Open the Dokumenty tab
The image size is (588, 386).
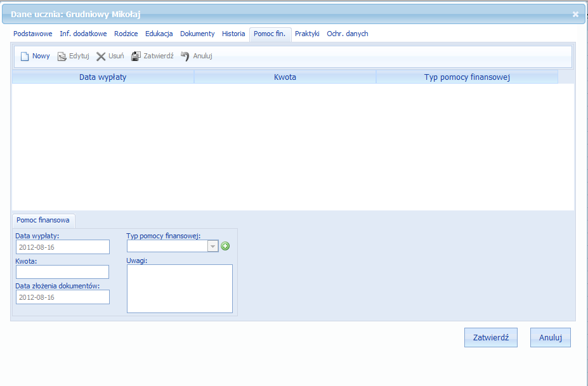(197, 34)
